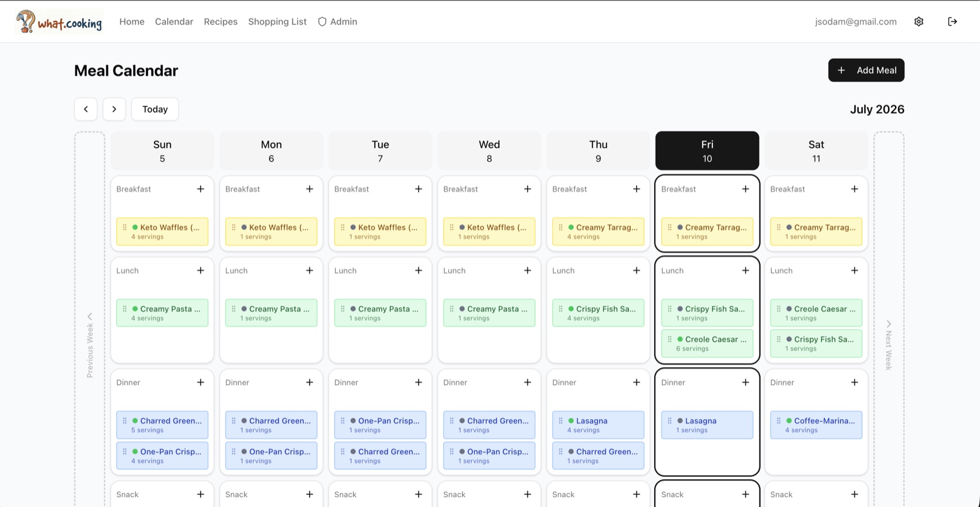Open Saturday's Crispy Fish Sa... lunch card
Screen dimensions: 980x507
[x=816, y=343]
